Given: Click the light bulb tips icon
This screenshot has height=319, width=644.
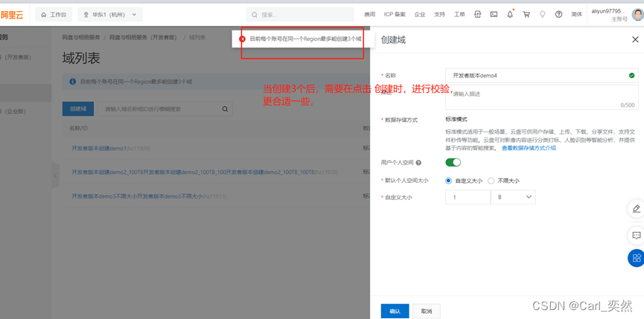Looking at the screenshot, I should pos(543,14).
